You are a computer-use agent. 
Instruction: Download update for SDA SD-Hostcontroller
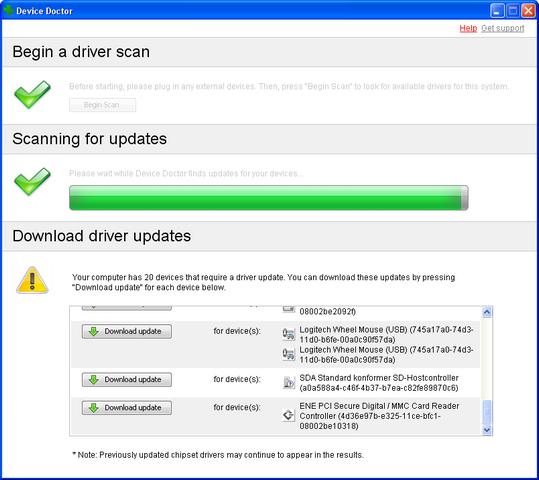pos(126,380)
